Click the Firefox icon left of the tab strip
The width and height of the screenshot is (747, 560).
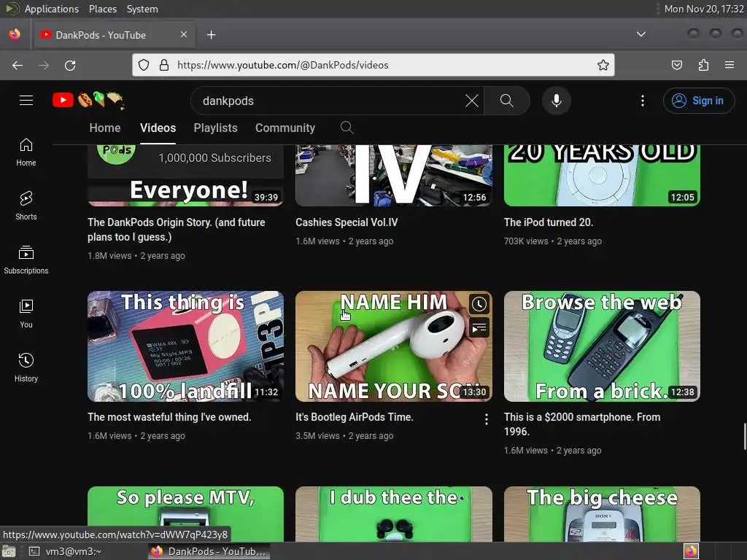(15, 34)
